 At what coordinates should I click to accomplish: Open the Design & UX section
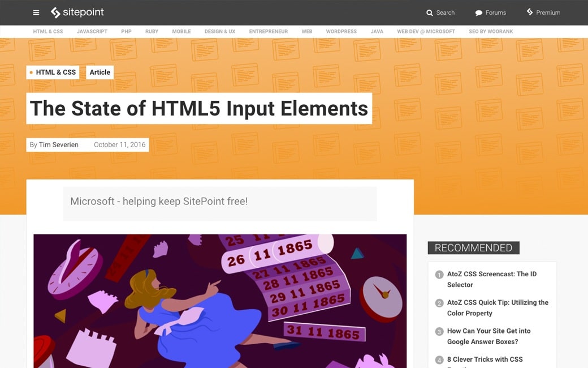[220, 32]
